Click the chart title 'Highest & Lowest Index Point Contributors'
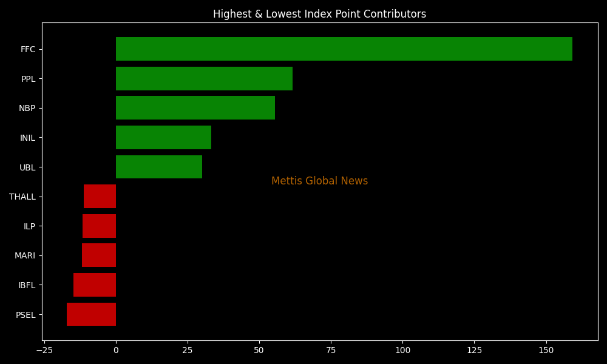607x364 pixels. (319, 15)
